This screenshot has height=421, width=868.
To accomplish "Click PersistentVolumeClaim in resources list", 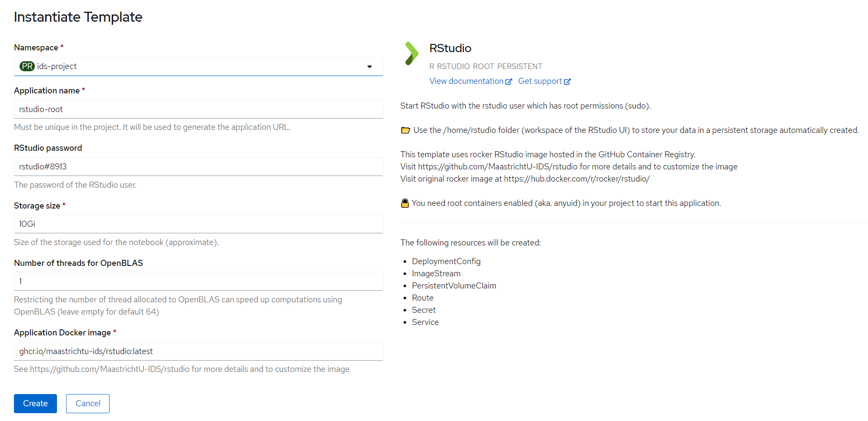I will click(454, 286).
